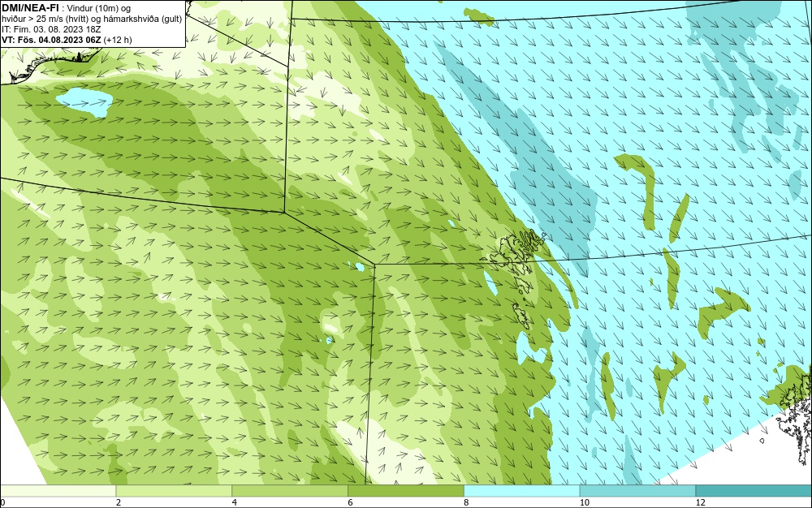Screen dimensions: 812x508
Task: Select the legend swatch for 6–8 m/s
Action: [x=406, y=491]
